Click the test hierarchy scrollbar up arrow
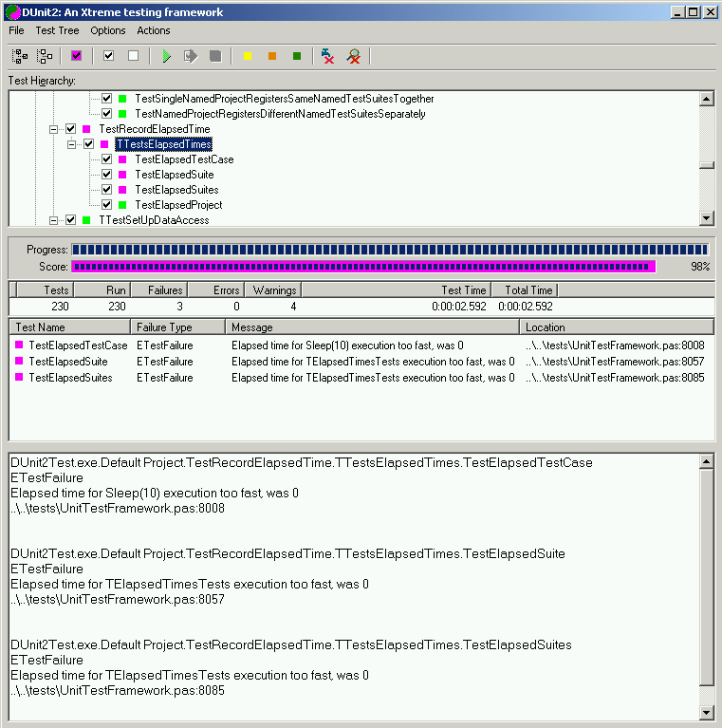Screen dimensions: 722x728 [706, 99]
